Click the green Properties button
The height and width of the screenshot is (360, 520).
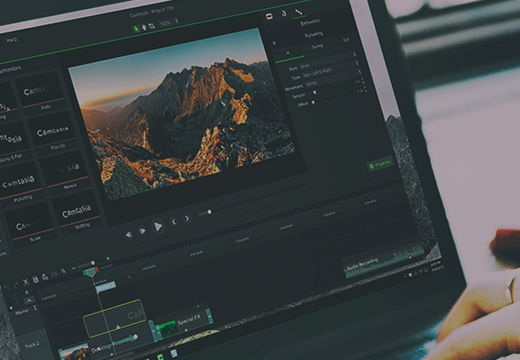[380, 164]
